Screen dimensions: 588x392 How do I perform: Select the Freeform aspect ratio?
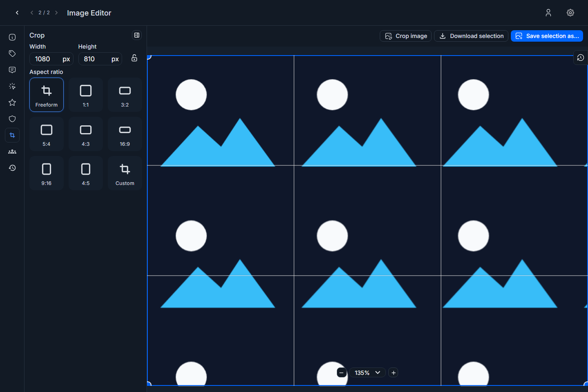(47, 95)
